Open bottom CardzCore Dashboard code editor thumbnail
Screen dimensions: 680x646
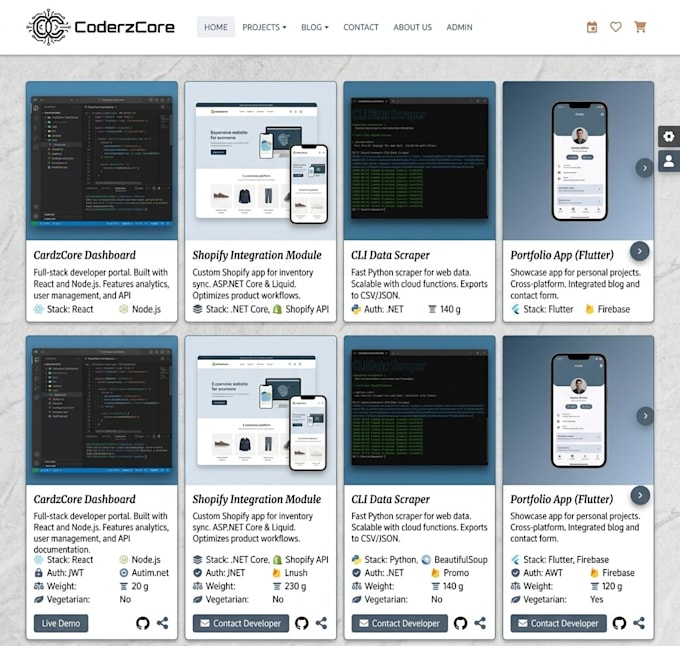tap(102, 410)
